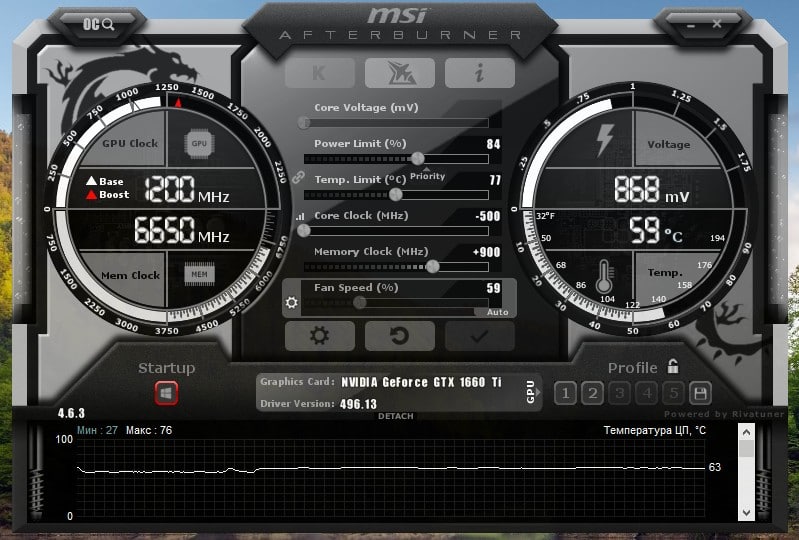Select profile slot 4

(x=647, y=393)
